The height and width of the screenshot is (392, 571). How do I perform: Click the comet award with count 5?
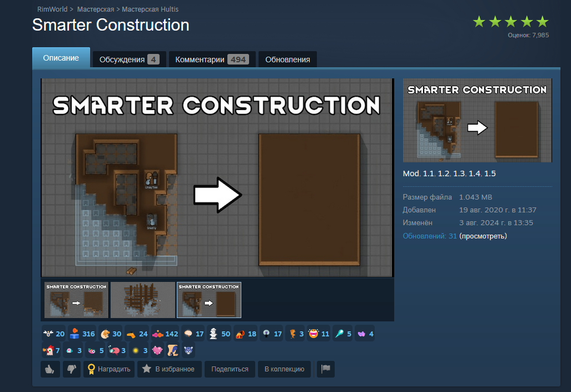click(x=342, y=334)
